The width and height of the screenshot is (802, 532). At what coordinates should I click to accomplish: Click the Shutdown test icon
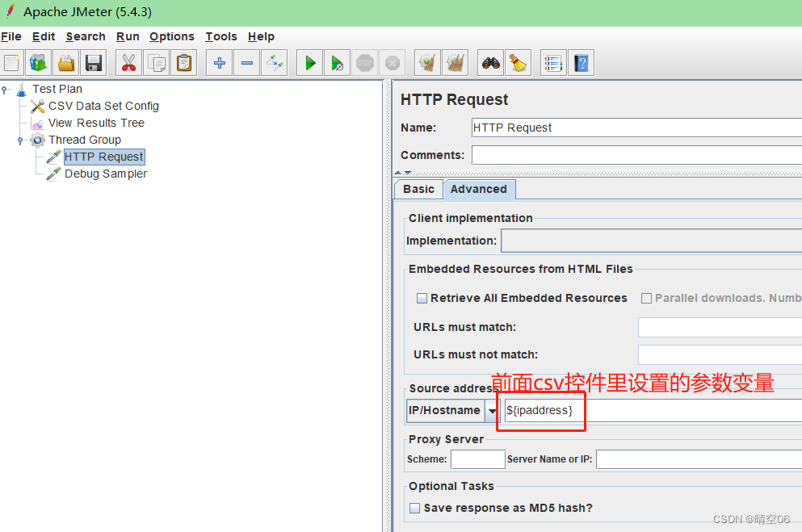click(x=393, y=63)
